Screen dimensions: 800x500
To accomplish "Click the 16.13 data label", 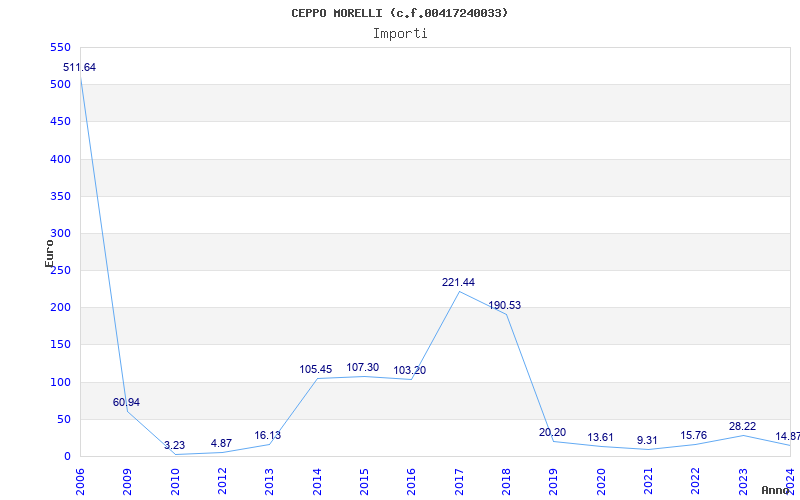I will [268, 435].
